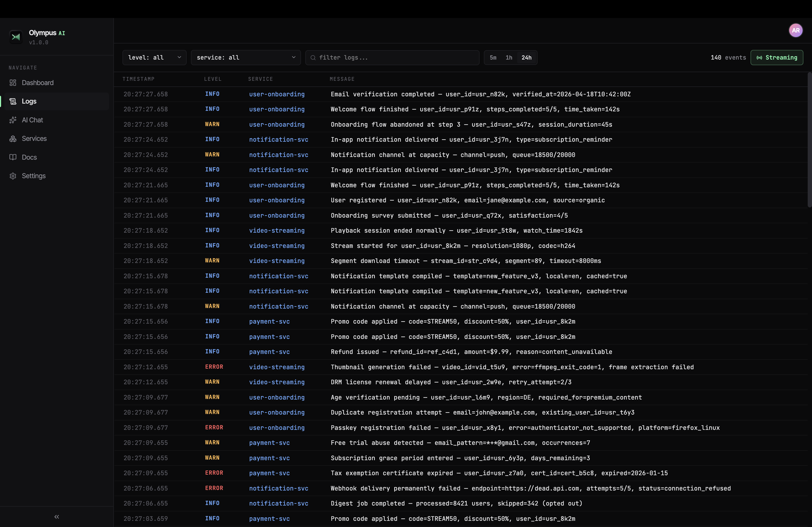Select the 1h time range
The image size is (812, 527).
click(x=509, y=58)
